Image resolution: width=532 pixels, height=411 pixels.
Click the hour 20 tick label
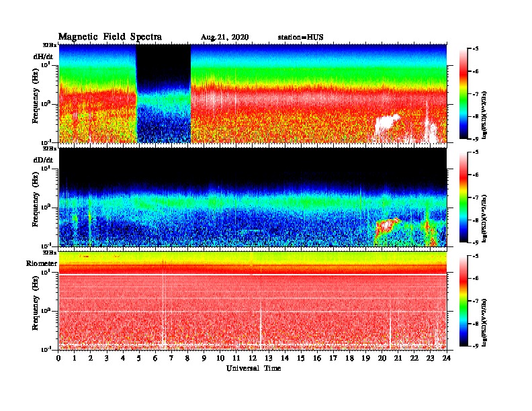tap(382, 358)
